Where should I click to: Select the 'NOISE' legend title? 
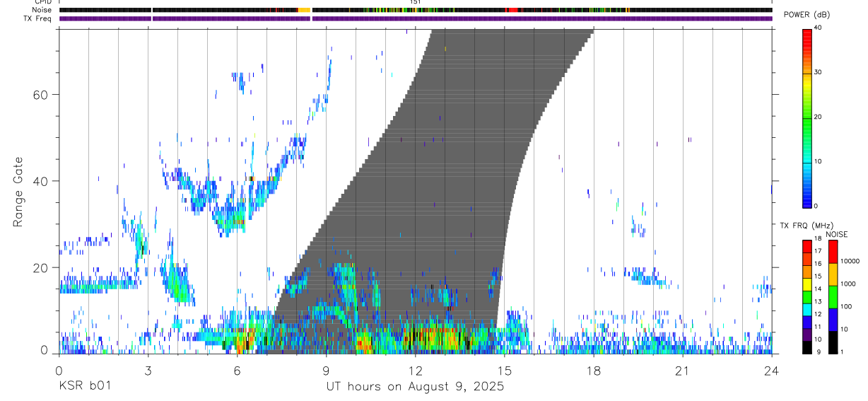click(837, 234)
